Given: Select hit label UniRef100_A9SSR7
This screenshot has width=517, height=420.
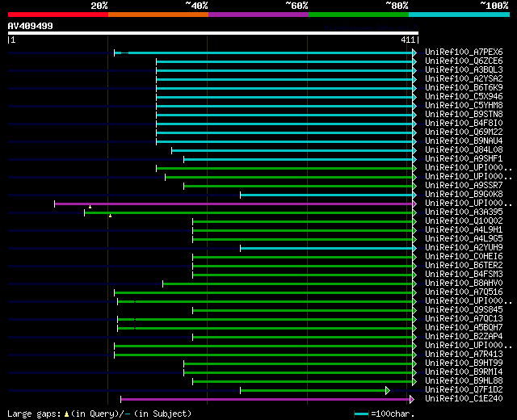Looking at the screenshot, I should point(464,186).
